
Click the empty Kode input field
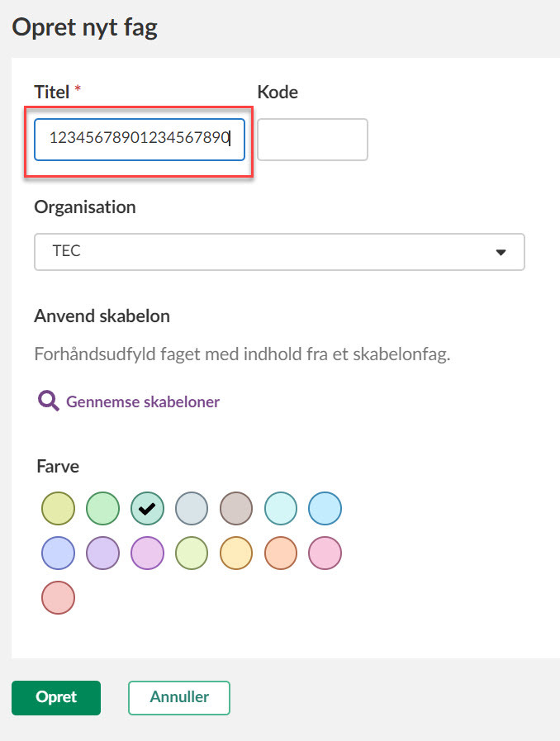tap(312, 140)
